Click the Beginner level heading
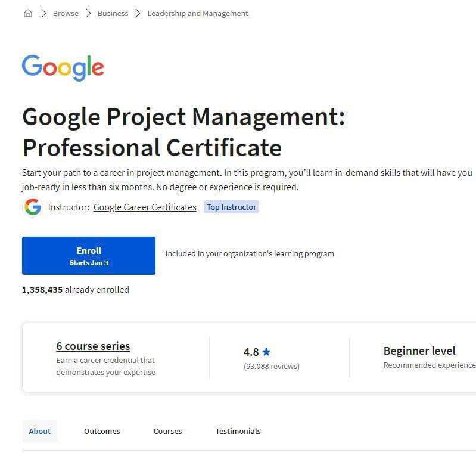This screenshot has width=476, height=462. [x=419, y=351]
